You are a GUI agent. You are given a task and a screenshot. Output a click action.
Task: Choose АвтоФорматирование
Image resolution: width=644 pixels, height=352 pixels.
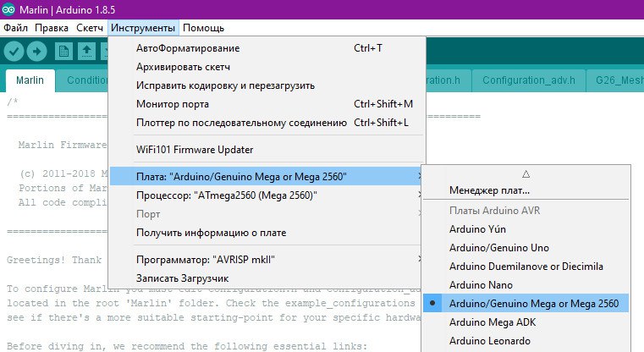[x=267, y=48]
